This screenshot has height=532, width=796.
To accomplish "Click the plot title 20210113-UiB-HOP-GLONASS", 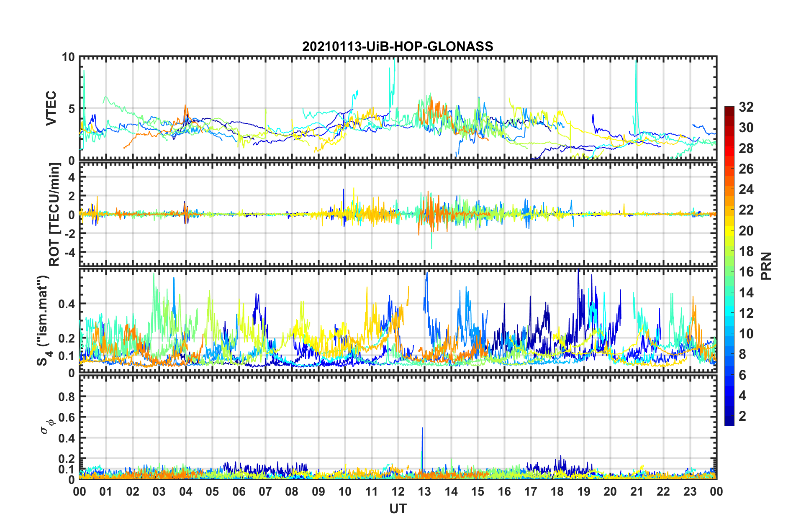I will (x=398, y=46).
